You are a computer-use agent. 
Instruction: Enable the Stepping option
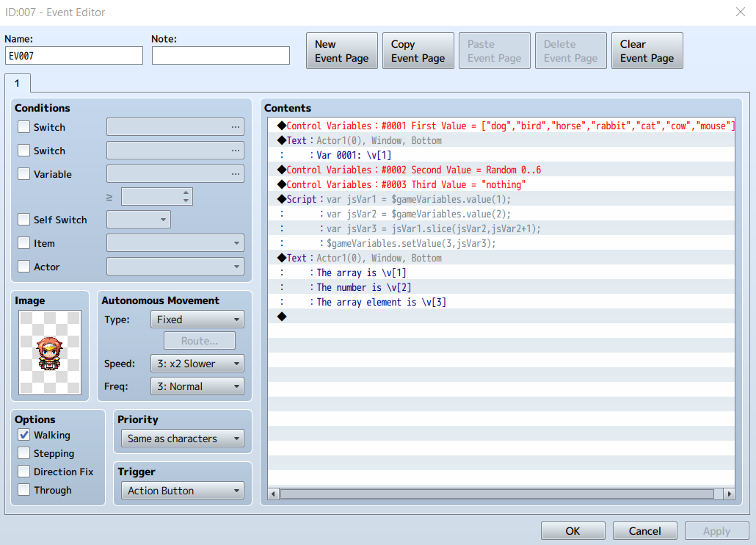pyautogui.click(x=23, y=453)
